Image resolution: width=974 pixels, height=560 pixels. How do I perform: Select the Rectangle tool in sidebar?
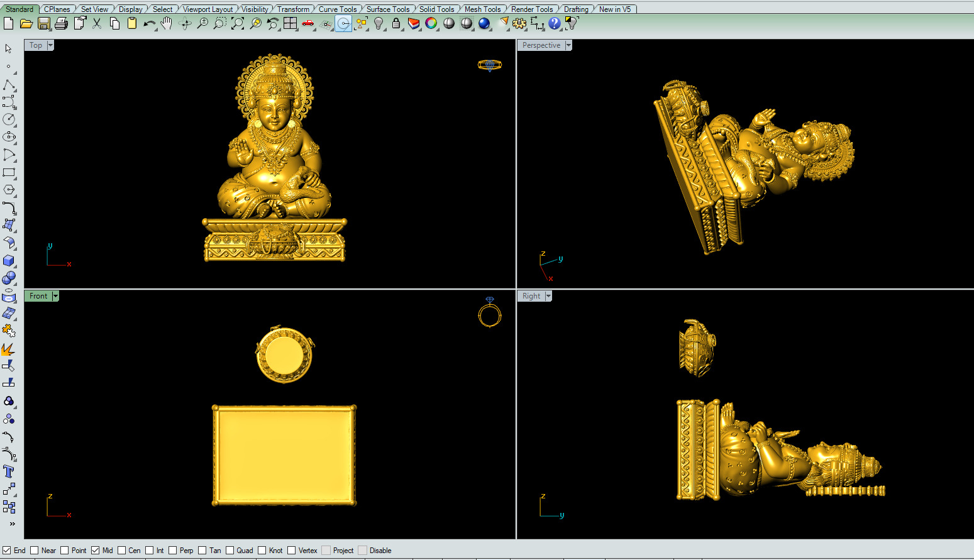point(9,172)
